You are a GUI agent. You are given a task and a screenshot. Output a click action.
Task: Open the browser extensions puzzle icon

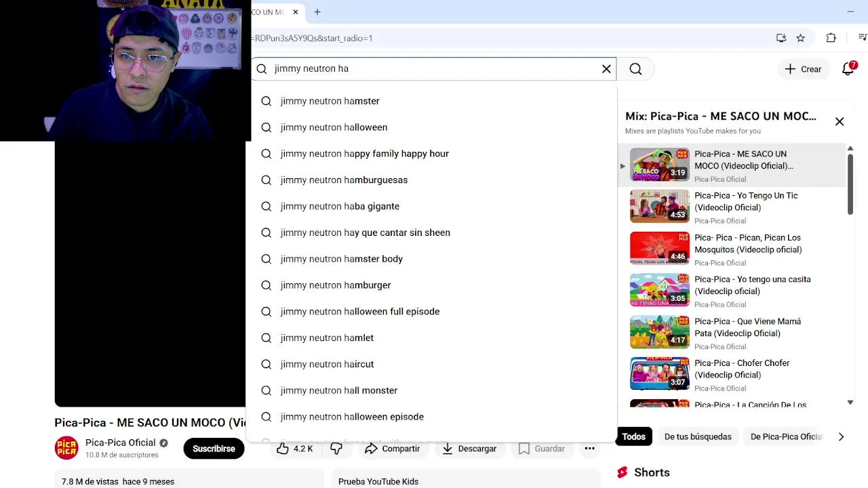[831, 38]
